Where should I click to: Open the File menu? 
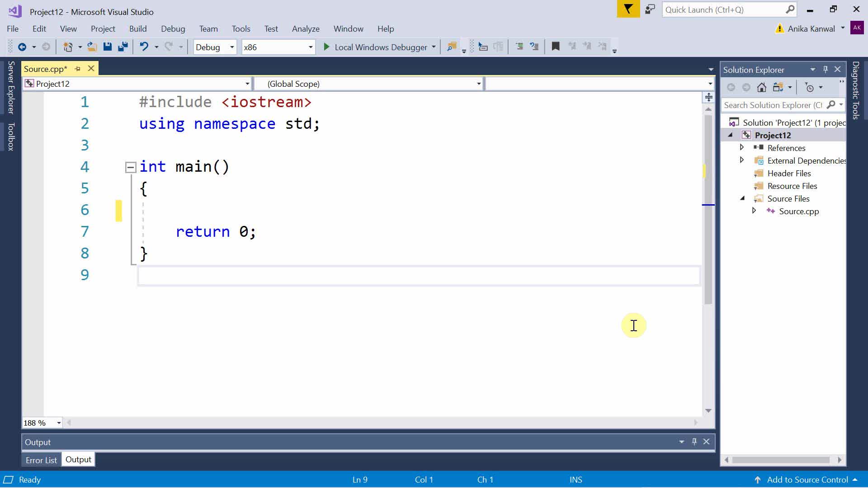pos(13,28)
